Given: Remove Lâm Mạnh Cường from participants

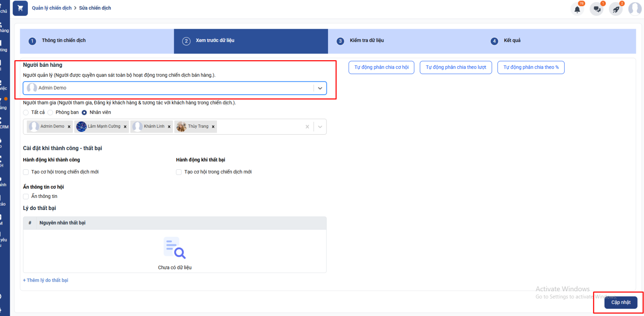Looking at the screenshot, I should (x=125, y=127).
